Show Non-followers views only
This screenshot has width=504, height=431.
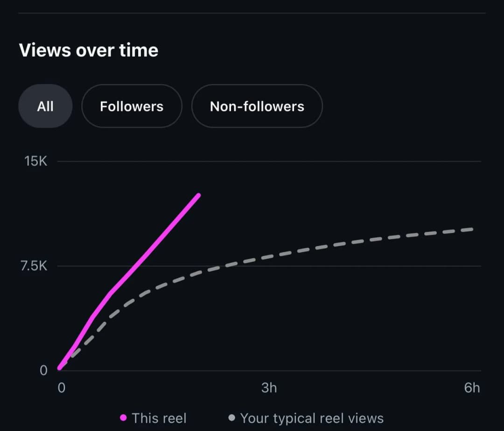point(257,106)
